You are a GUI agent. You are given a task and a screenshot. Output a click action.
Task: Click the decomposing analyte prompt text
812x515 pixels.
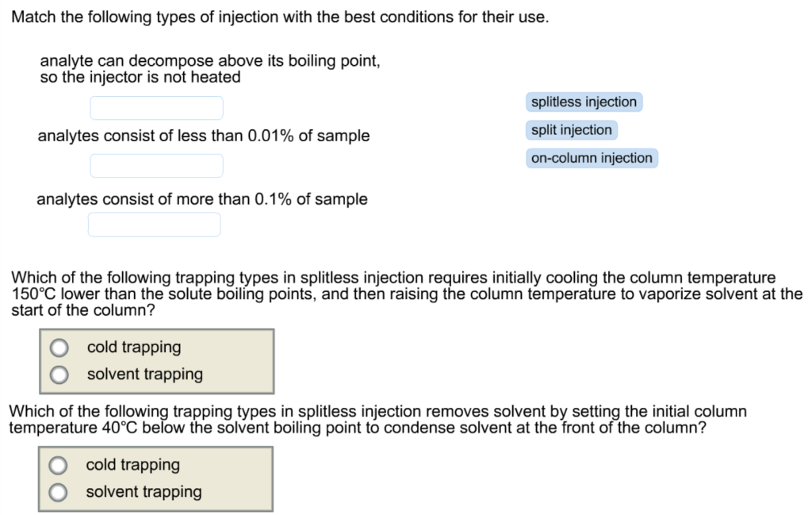[x=210, y=68]
